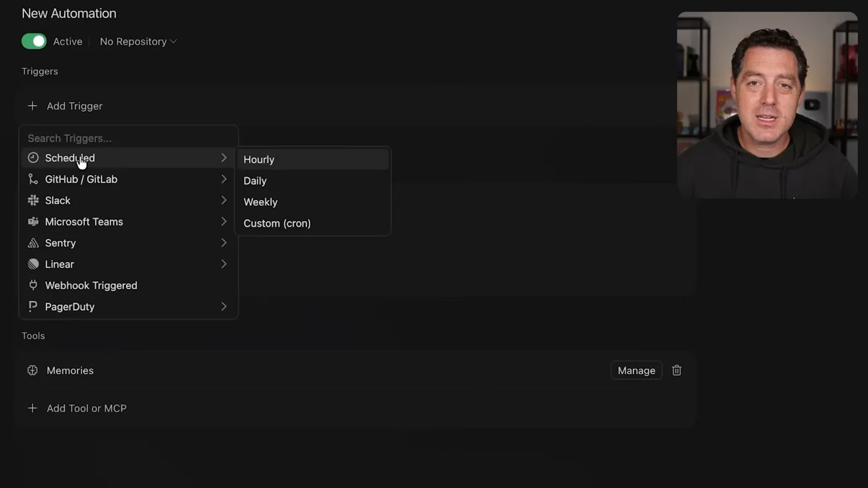Select the Linear trigger

pyautogui.click(x=129, y=264)
